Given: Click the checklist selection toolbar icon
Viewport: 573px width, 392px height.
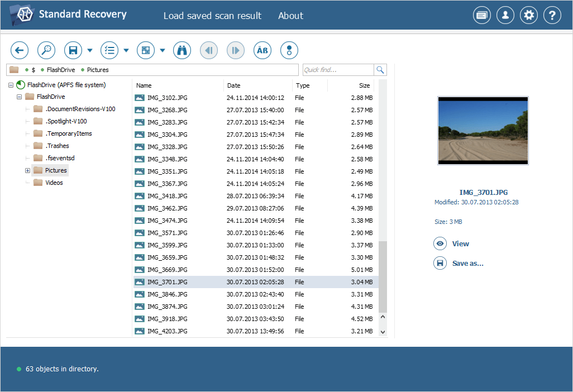Looking at the screenshot, I should click(x=109, y=50).
